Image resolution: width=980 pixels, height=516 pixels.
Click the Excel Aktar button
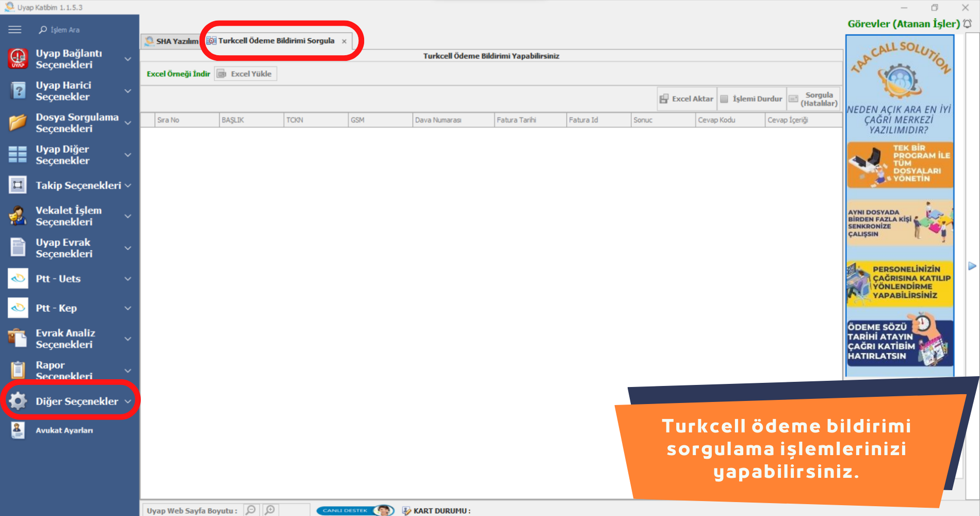(687, 99)
